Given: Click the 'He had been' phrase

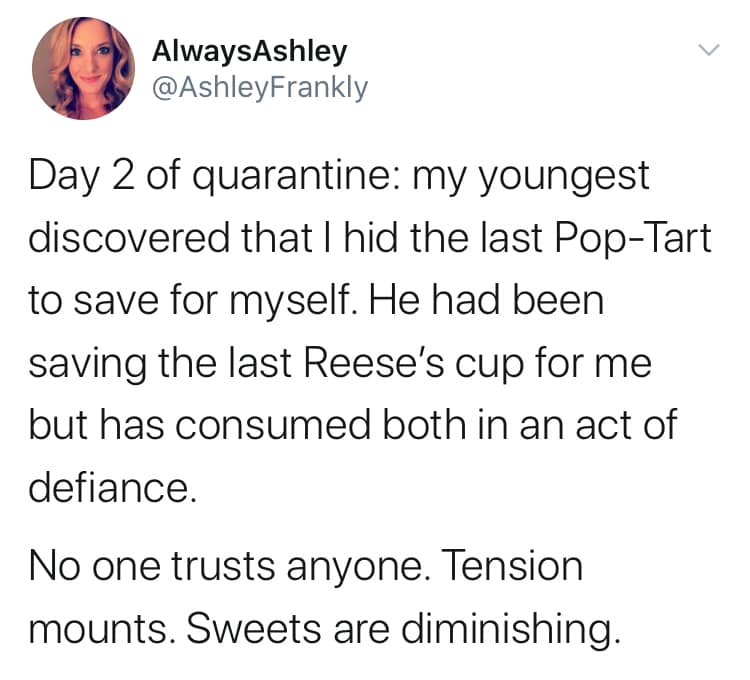Looking at the screenshot, I should click(x=485, y=301).
